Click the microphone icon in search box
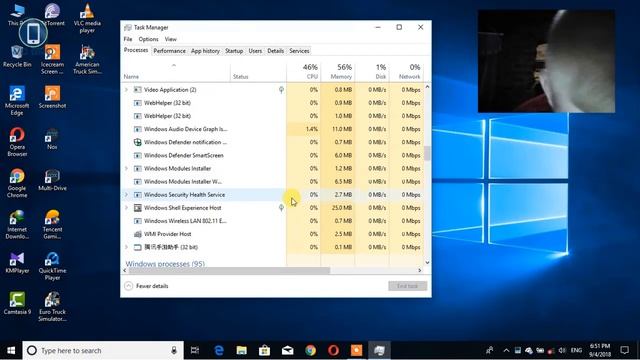 point(174,350)
